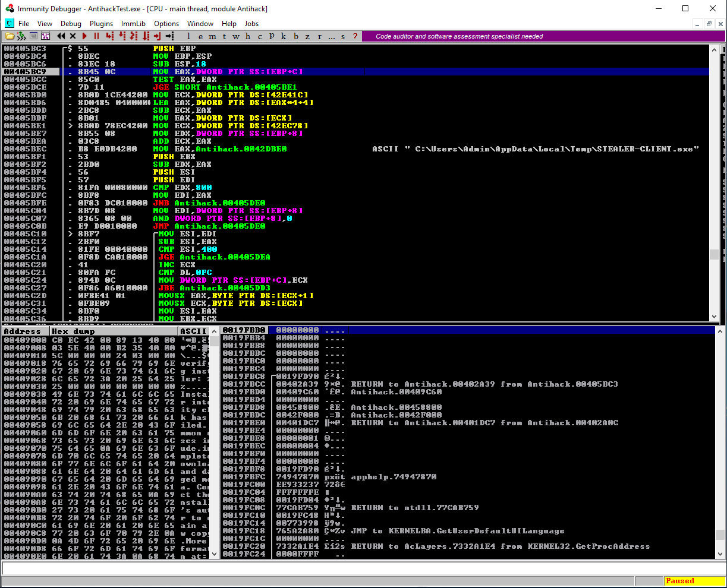The image size is (727, 588).
Task: Run the program with the red play icon
Action: coord(86,36)
